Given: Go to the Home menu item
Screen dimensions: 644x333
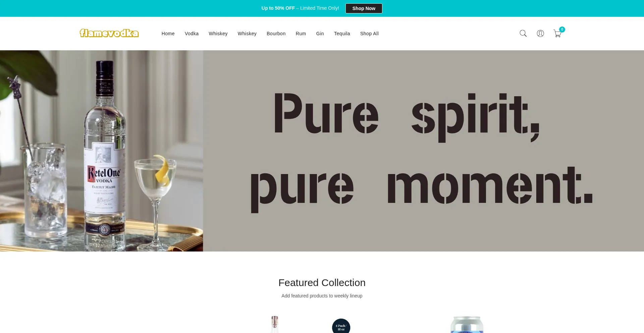Looking at the screenshot, I should point(168,34).
